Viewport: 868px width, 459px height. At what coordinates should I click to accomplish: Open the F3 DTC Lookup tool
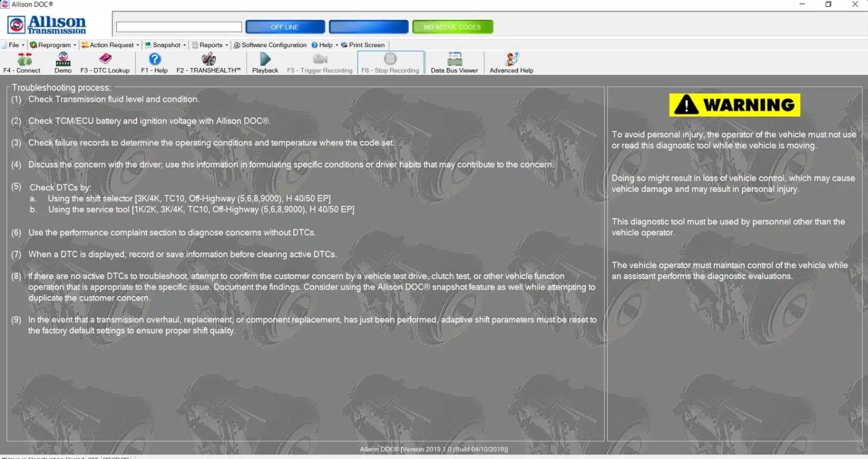[x=105, y=62]
